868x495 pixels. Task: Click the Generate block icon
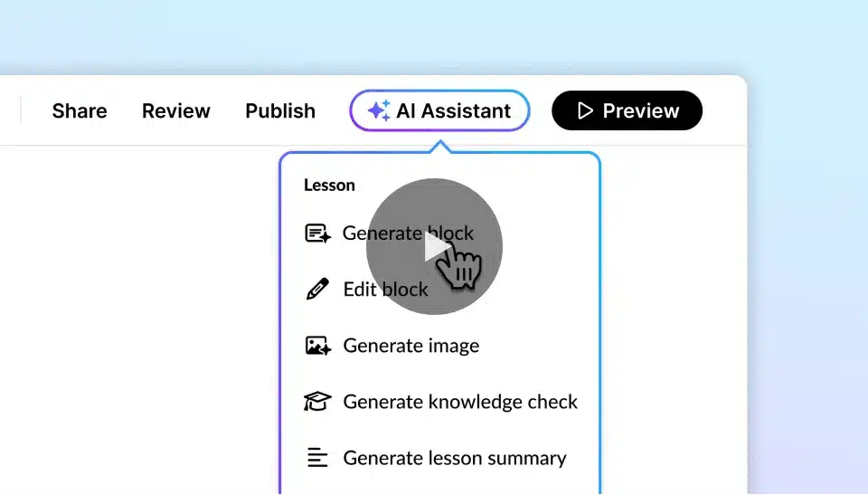[317, 233]
